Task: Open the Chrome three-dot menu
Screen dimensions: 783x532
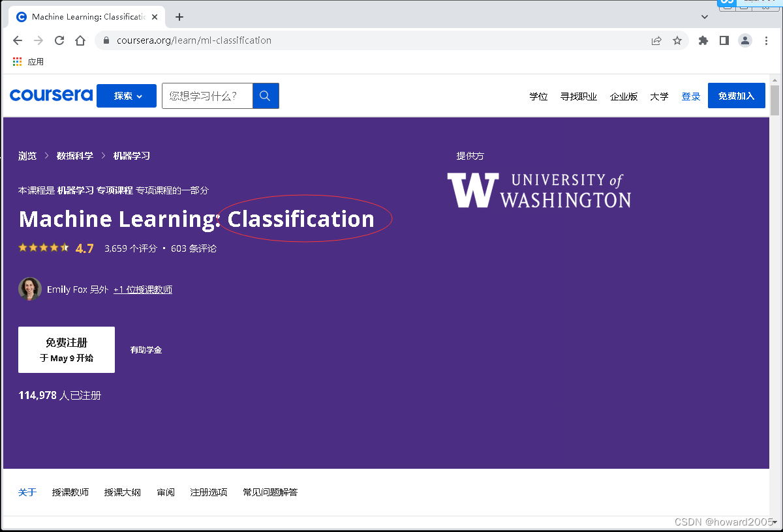Action: coord(766,40)
